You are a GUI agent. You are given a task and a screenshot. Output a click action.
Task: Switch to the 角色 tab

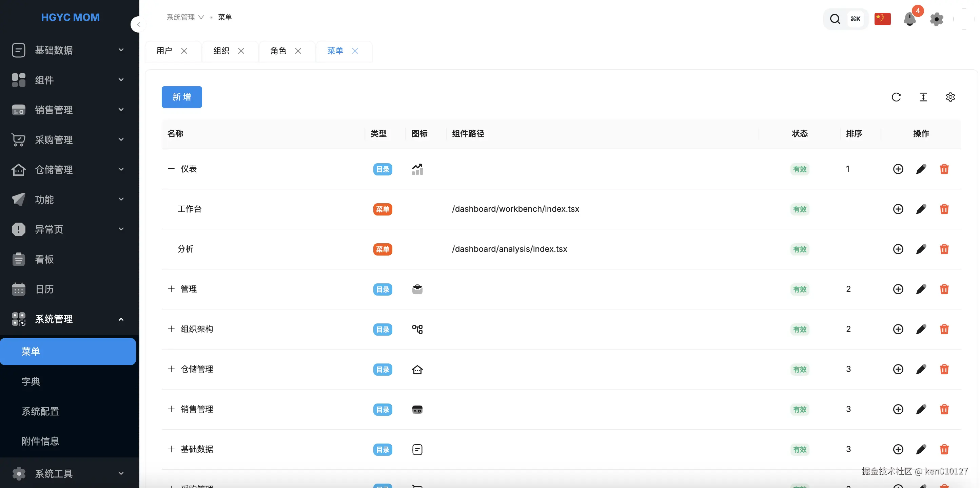point(278,51)
